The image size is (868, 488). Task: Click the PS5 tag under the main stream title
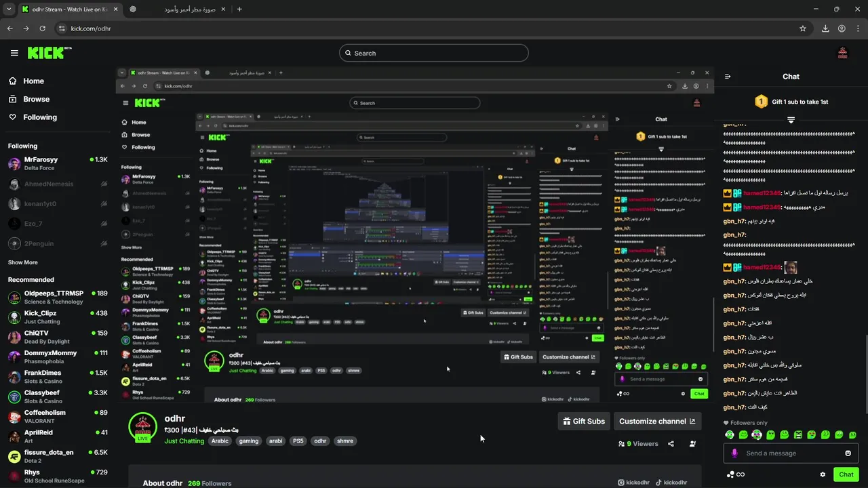pos(298,441)
